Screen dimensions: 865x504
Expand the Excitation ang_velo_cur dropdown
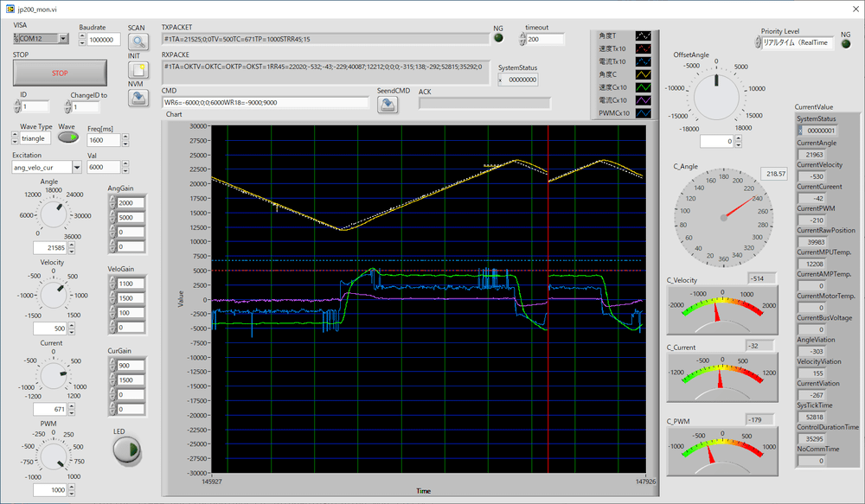(x=76, y=167)
